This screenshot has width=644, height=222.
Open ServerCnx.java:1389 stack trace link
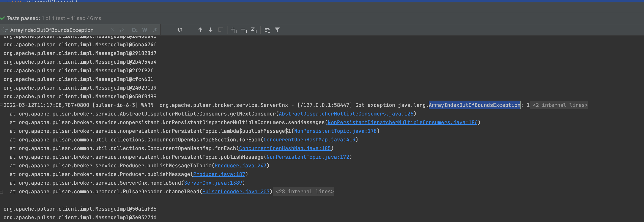coord(213,183)
